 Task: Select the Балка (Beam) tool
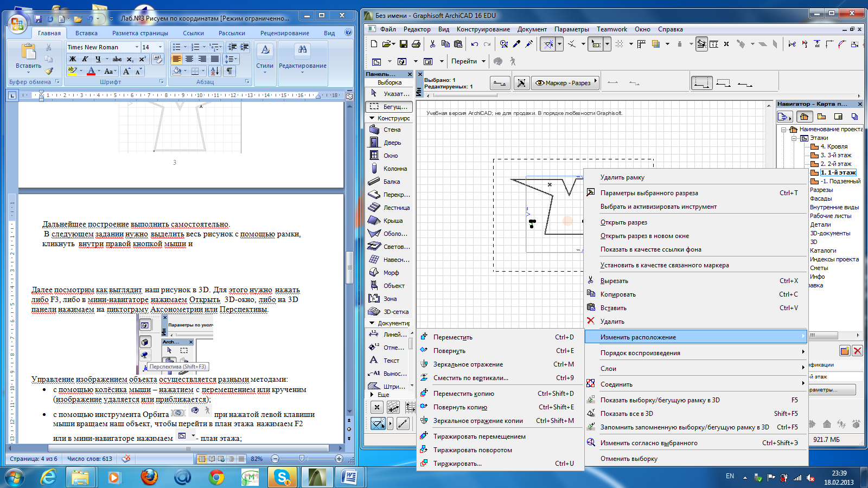(390, 182)
